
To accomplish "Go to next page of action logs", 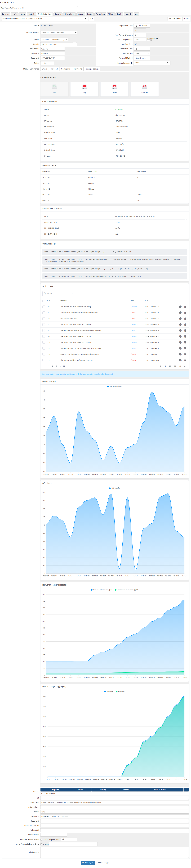I will point(69,366).
